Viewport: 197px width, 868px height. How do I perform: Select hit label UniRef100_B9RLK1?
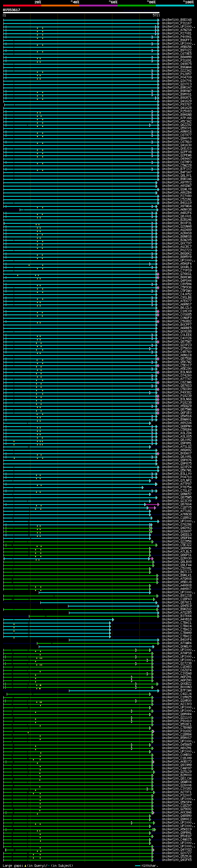point(177,575)
